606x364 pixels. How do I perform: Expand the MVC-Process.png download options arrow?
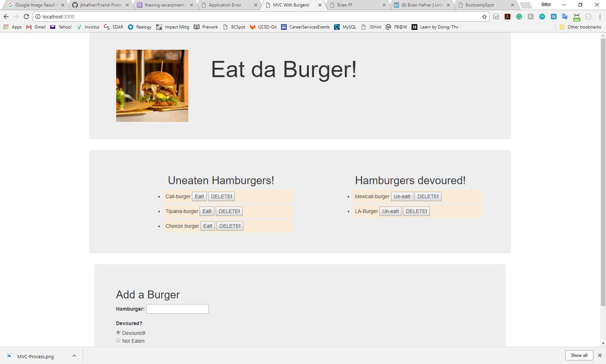click(74, 356)
